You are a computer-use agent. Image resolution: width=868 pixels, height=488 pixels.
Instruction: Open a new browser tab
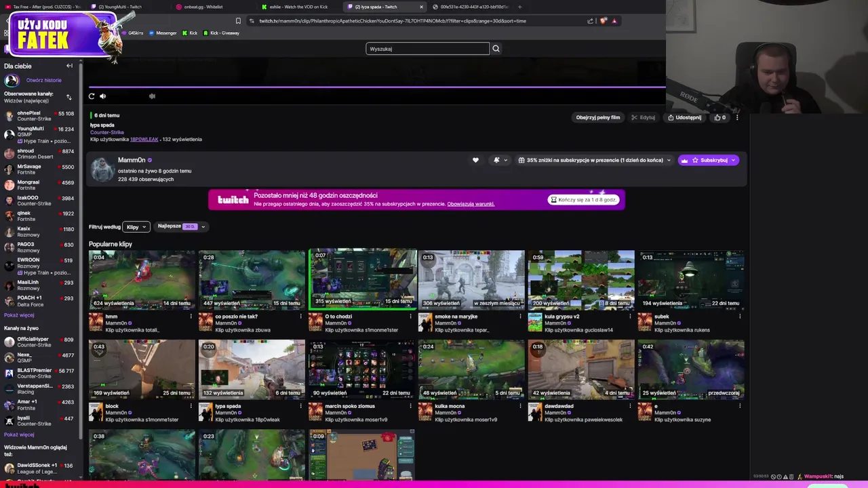519,7
